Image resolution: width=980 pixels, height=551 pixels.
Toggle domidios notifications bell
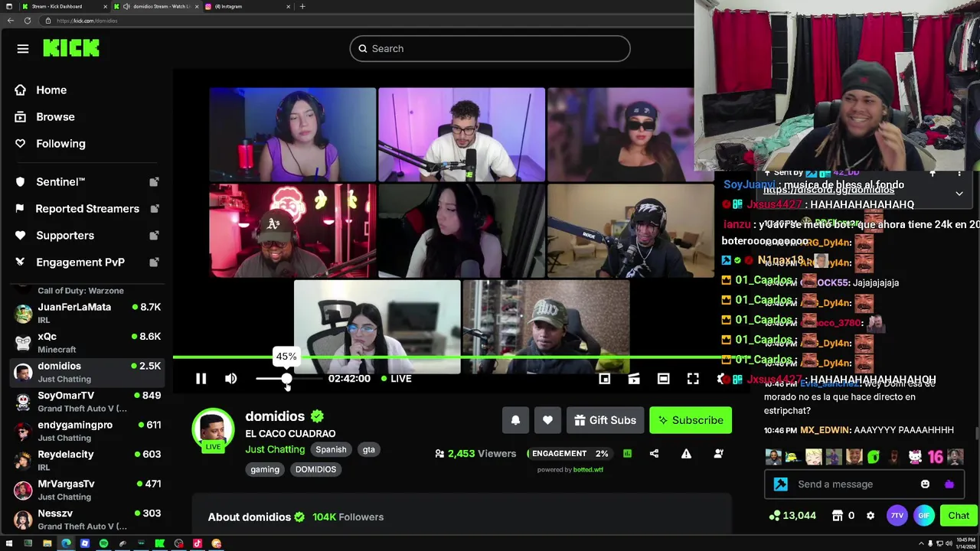click(515, 420)
